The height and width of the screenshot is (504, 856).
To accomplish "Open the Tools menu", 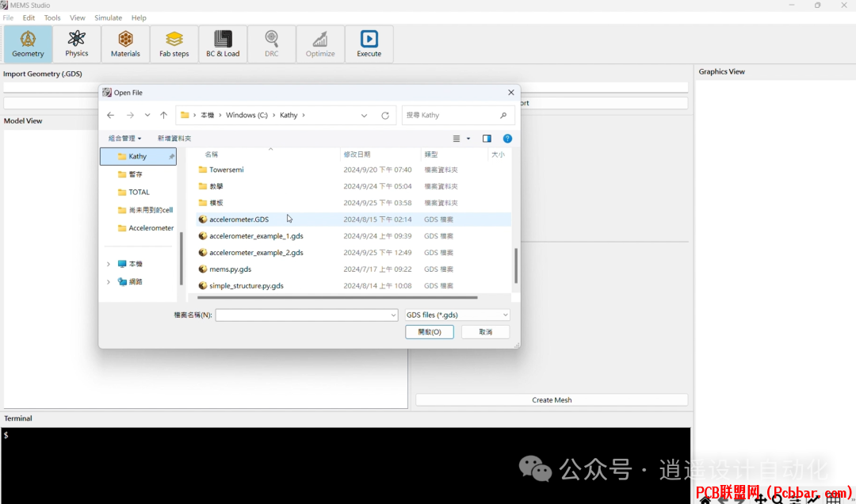I will click(x=52, y=18).
